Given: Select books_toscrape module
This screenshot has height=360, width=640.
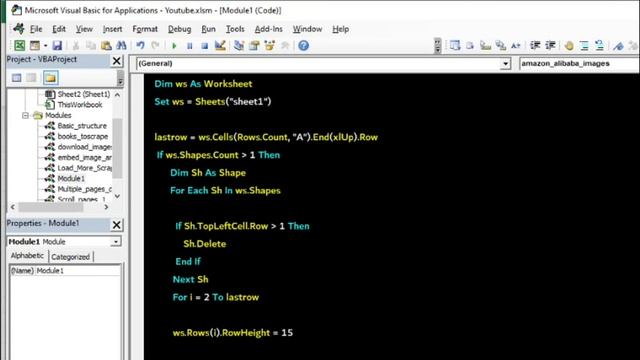Looking at the screenshot, I should [x=83, y=136].
